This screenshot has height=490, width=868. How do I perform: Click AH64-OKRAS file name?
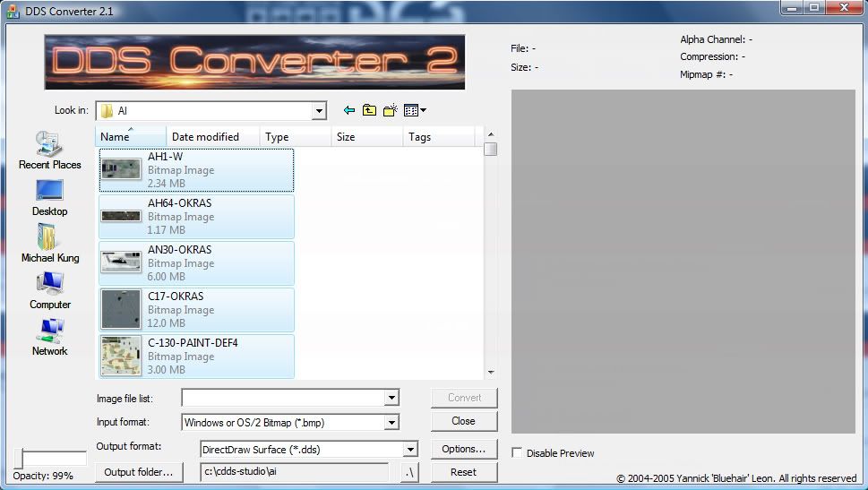coord(179,203)
